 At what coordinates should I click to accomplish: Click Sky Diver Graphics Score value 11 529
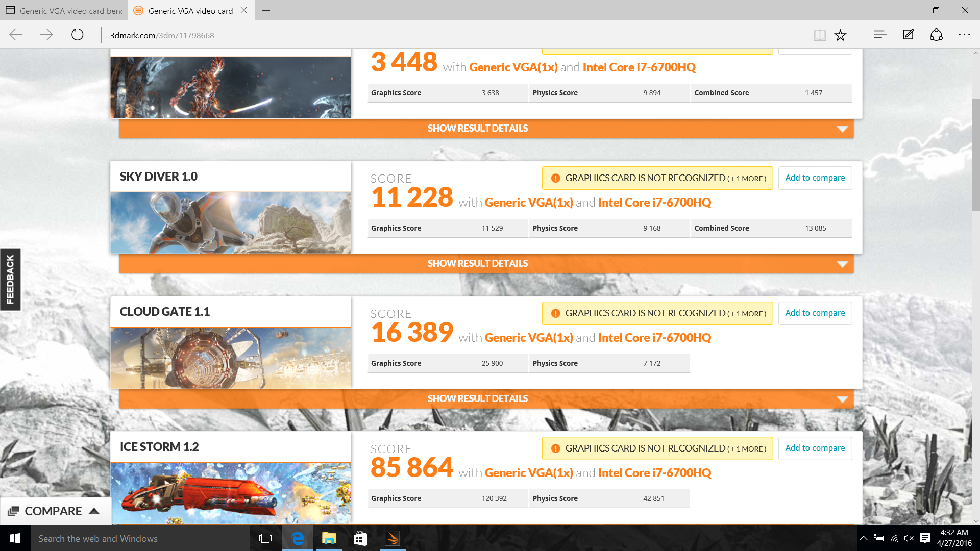[492, 228]
